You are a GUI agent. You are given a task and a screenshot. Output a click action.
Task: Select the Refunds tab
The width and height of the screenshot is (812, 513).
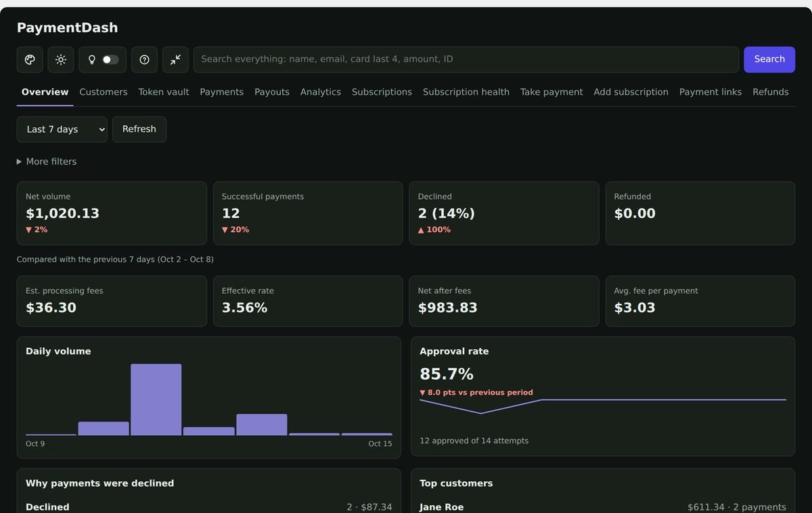point(771,92)
